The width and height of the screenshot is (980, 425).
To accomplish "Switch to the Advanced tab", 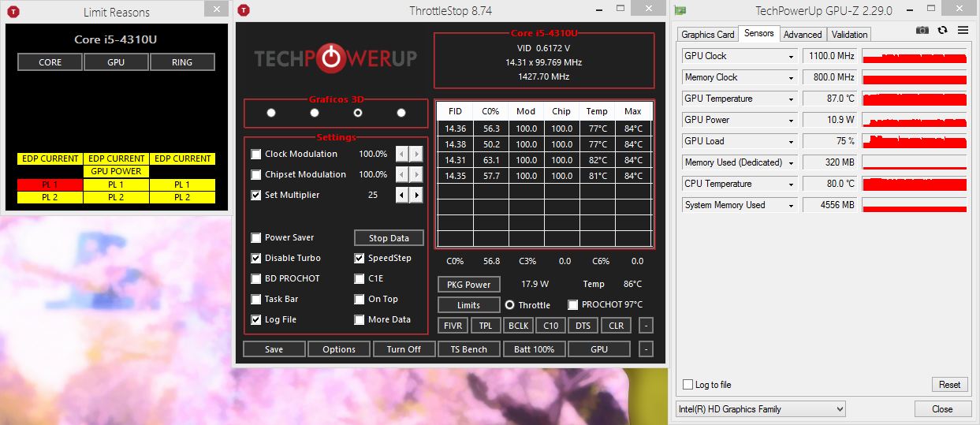I will [803, 35].
